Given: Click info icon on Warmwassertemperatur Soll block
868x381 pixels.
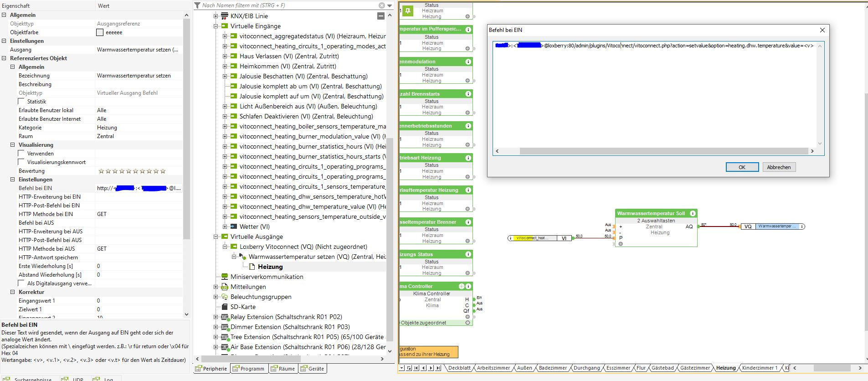Looking at the screenshot, I should (693, 213).
